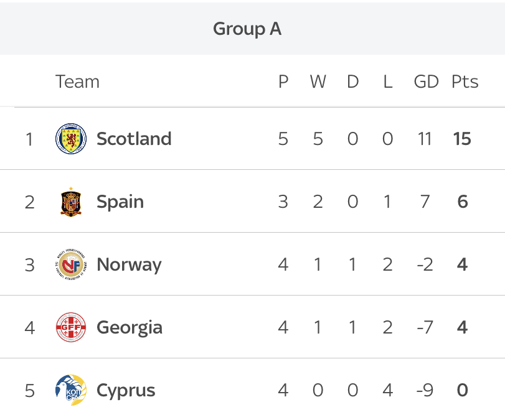Select the Norway team name

129,264
